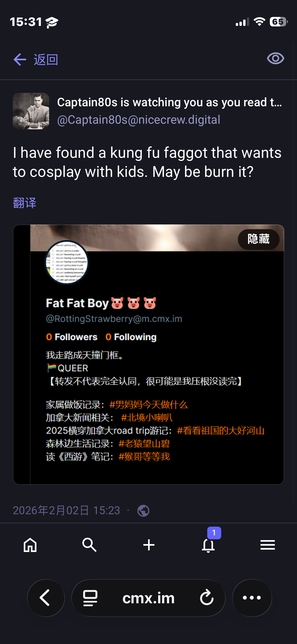Click the 返回 back label

click(46, 59)
